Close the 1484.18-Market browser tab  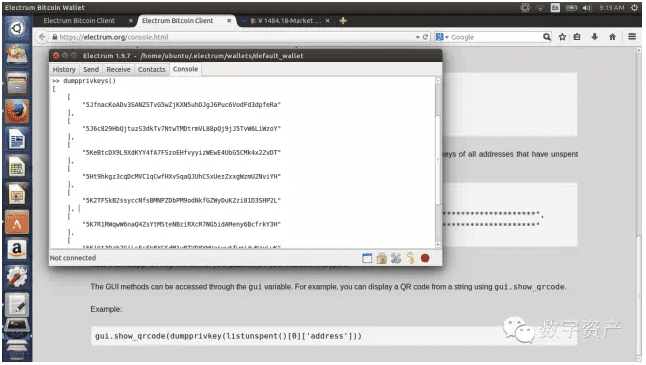(x=328, y=21)
